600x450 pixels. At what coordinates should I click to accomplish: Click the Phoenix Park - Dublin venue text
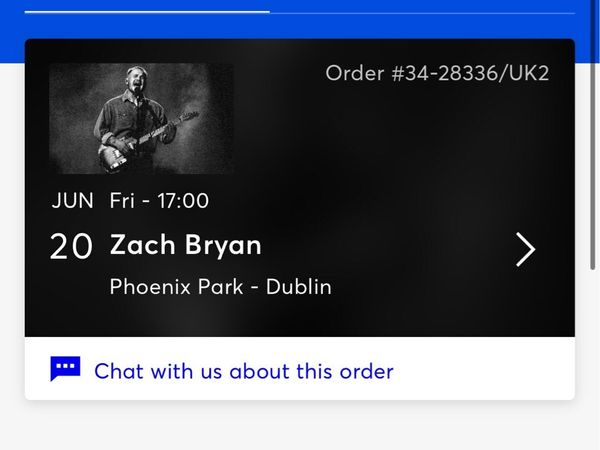(x=220, y=287)
